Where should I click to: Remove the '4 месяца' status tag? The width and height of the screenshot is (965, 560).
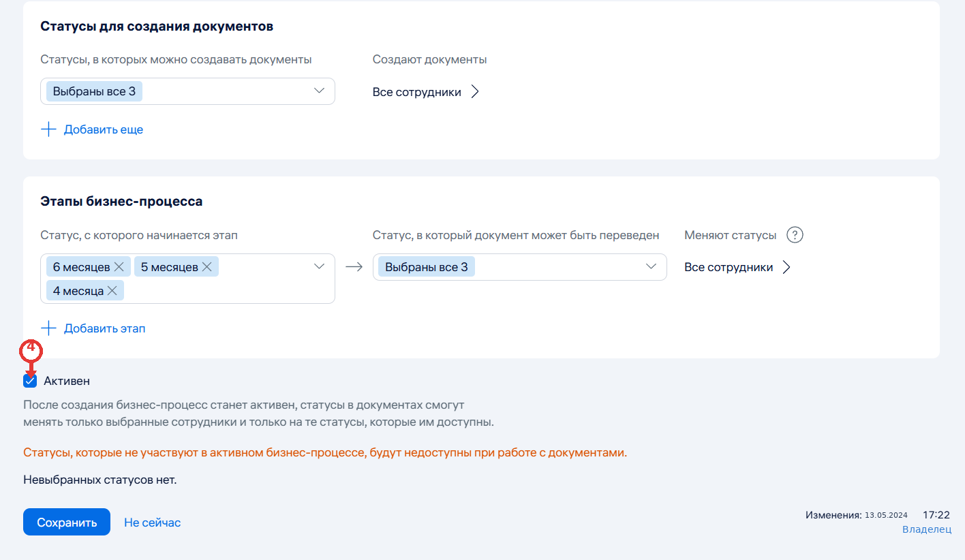pyautogui.click(x=112, y=291)
